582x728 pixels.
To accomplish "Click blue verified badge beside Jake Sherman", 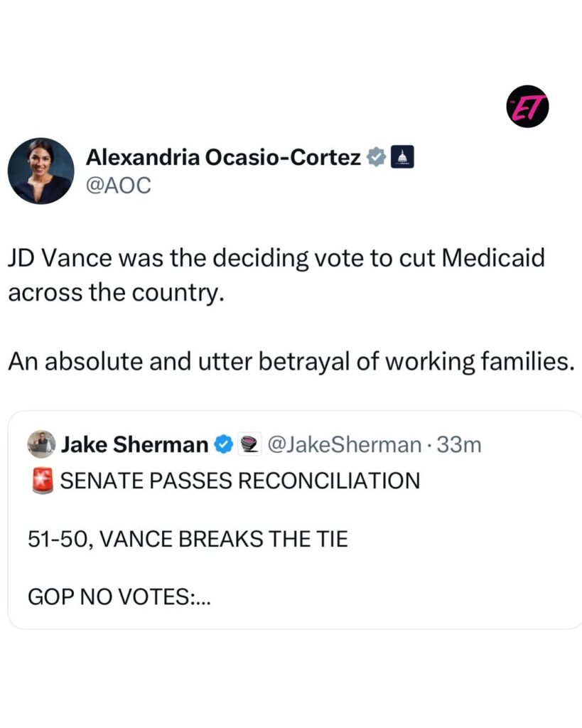I will click(x=223, y=445).
